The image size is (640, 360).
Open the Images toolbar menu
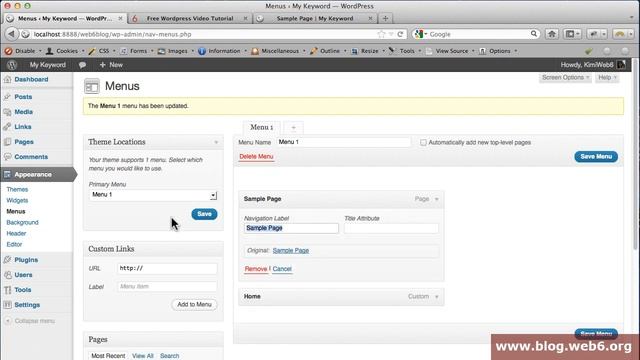click(x=178, y=51)
